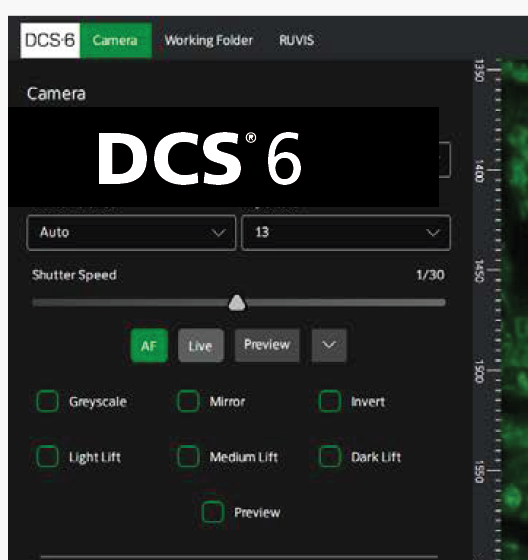Enable the Greyscale checkbox
The height and width of the screenshot is (560, 528).
tap(48, 401)
